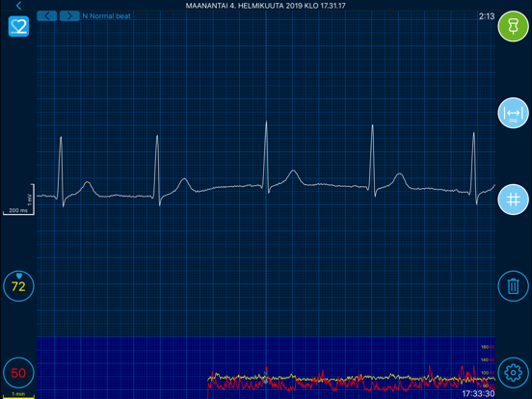Tap the 1 min trend scale label
The image size is (532, 399).
(x=18, y=394)
